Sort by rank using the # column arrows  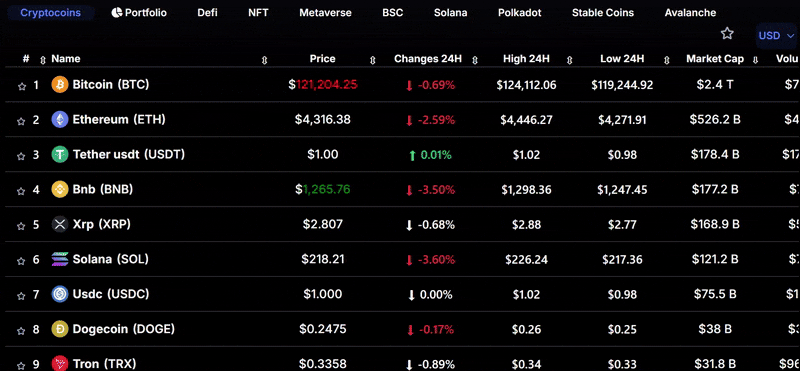point(43,60)
